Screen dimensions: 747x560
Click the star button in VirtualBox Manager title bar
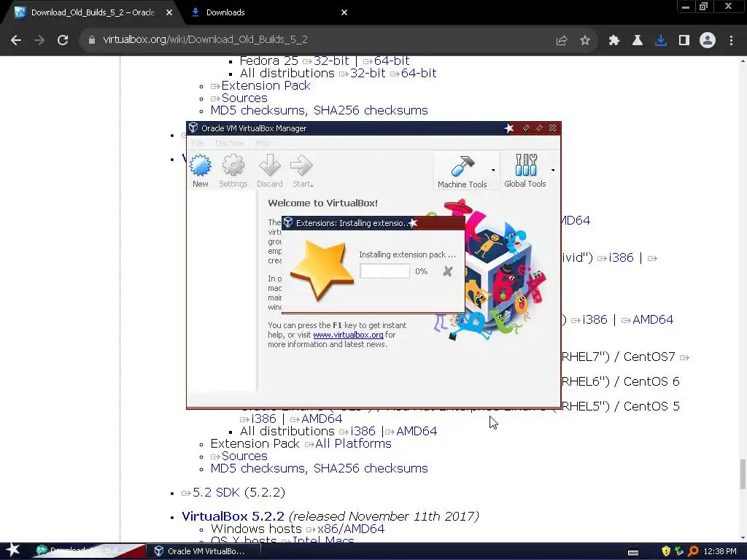coord(509,128)
